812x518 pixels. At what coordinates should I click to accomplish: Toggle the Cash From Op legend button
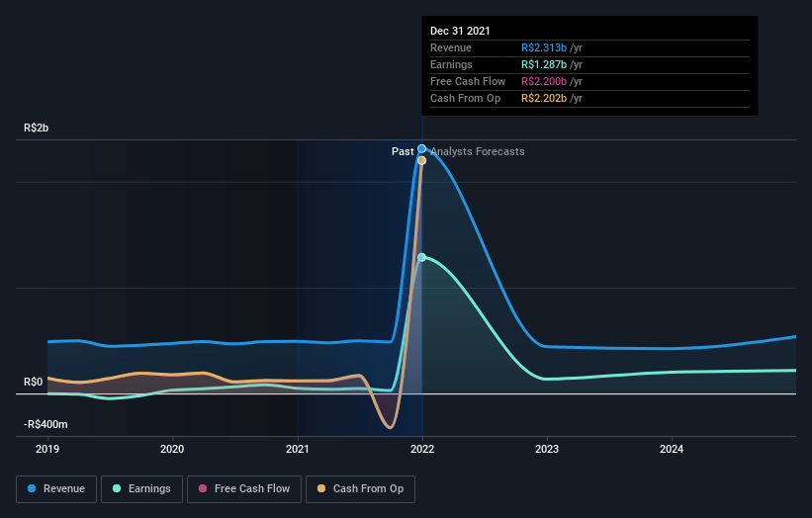[x=360, y=489]
